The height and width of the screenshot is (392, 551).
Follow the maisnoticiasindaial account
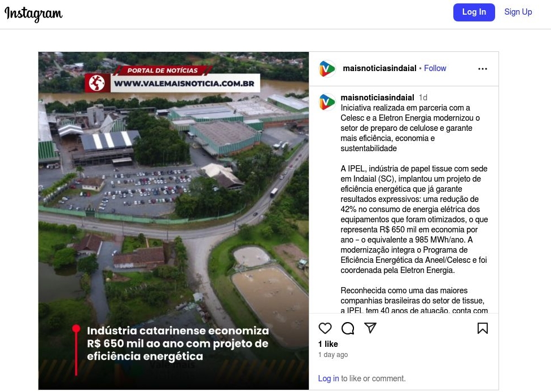coord(435,68)
